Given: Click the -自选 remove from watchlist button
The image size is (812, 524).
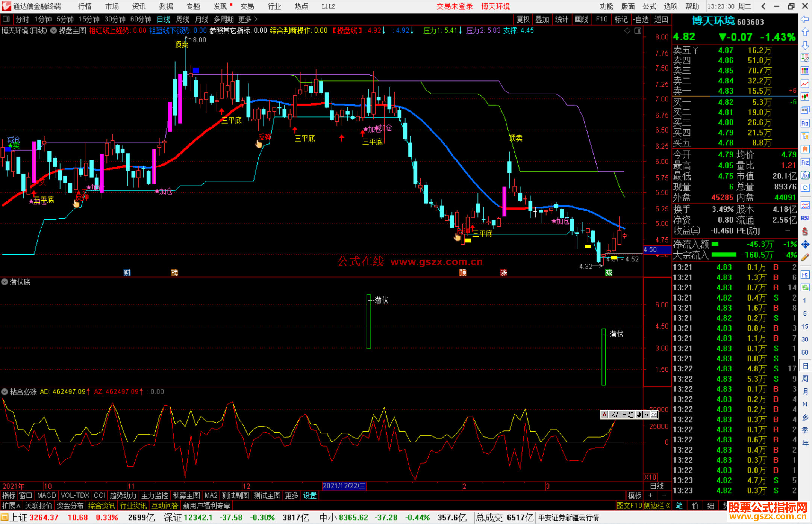Looking at the screenshot, I should 641,19.
